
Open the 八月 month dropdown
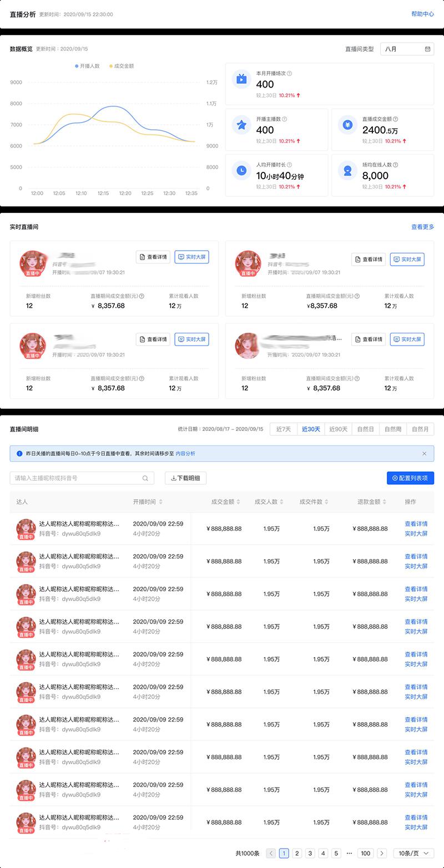pyautogui.click(x=407, y=49)
